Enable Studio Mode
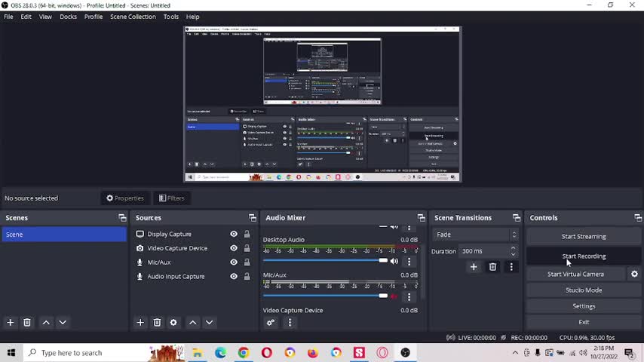The height and width of the screenshot is (362, 644). point(584,290)
